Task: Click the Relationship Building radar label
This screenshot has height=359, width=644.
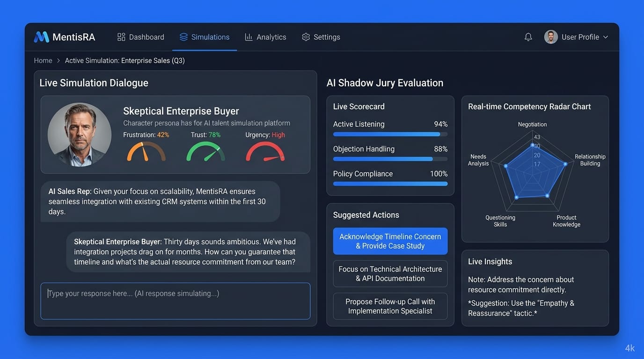Action: coord(590,160)
